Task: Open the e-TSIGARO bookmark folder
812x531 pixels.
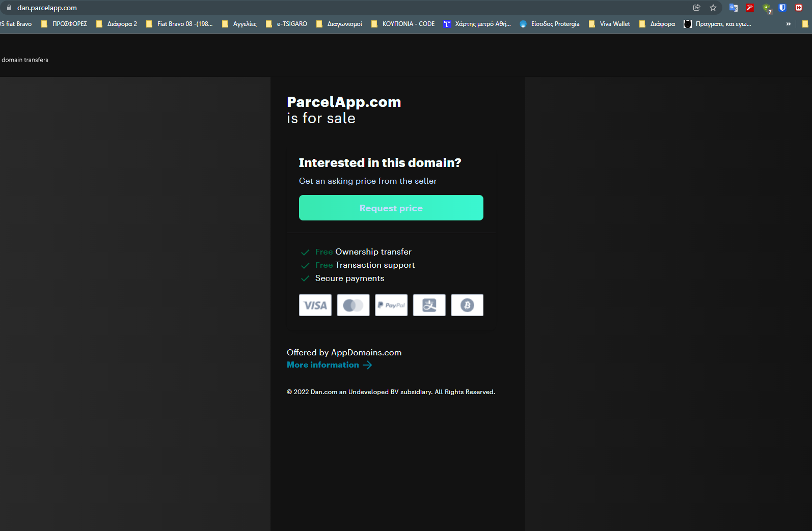Action: (286, 24)
